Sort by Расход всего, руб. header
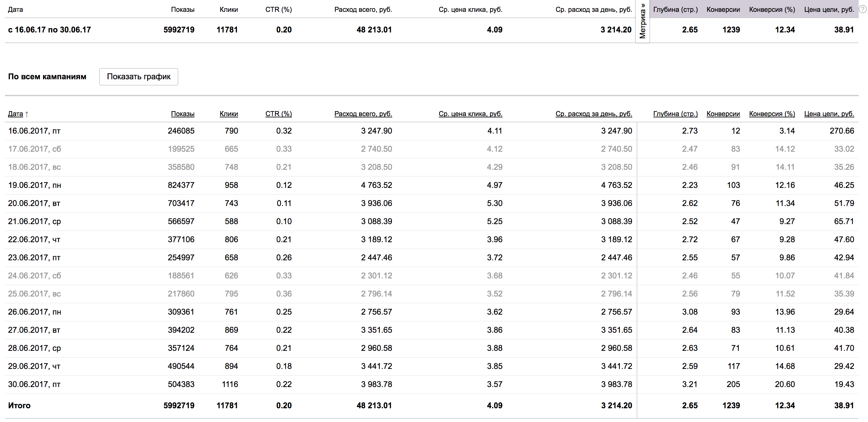 point(363,114)
